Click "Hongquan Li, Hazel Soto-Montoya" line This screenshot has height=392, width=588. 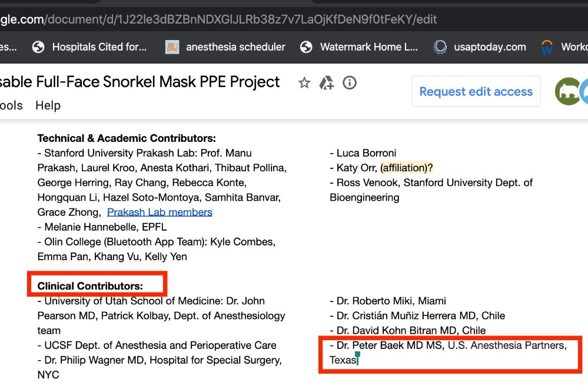(x=159, y=197)
